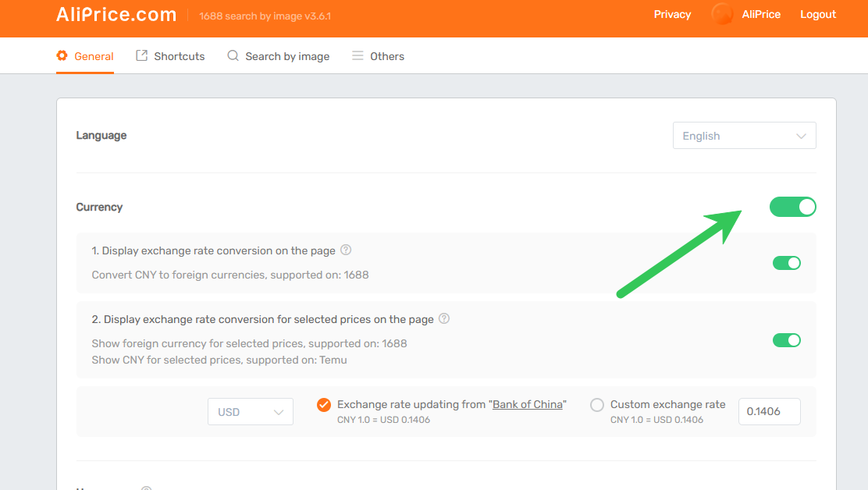Toggle the main Currency switch off
Image resolution: width=868 pixels, height=490 pixels.
point(792,207)
